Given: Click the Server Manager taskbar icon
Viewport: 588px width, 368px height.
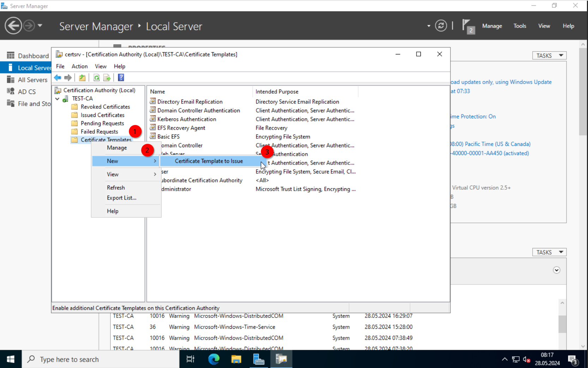Looking at the screenshot, I should click(x=259, y=359).
